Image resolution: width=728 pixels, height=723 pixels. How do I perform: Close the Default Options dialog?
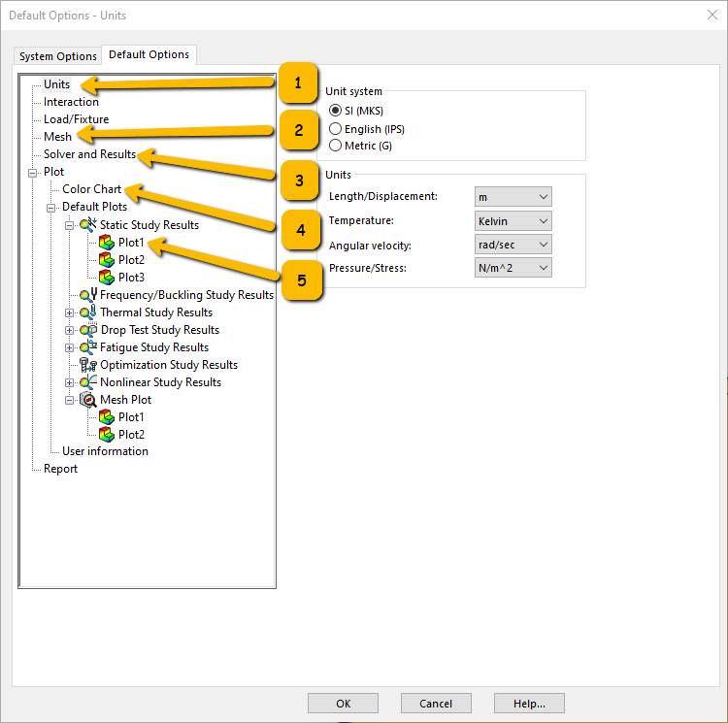712,15
